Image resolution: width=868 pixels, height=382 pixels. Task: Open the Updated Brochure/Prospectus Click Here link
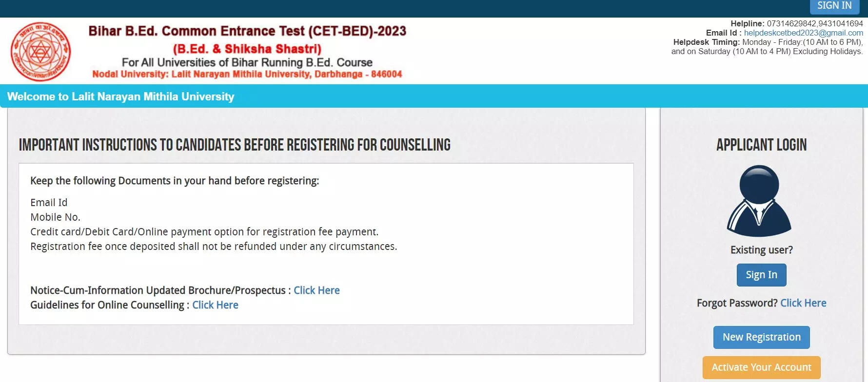tap(316, 290)
